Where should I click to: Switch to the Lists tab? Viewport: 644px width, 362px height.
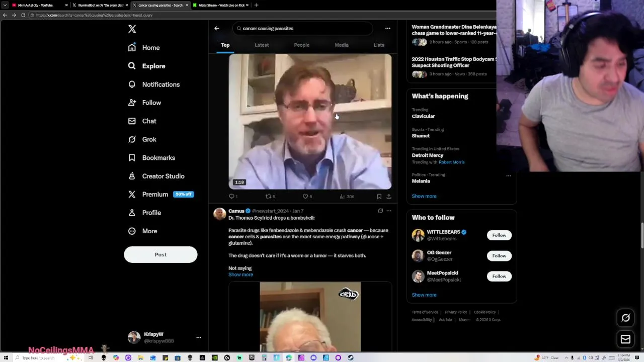(379, 45)
